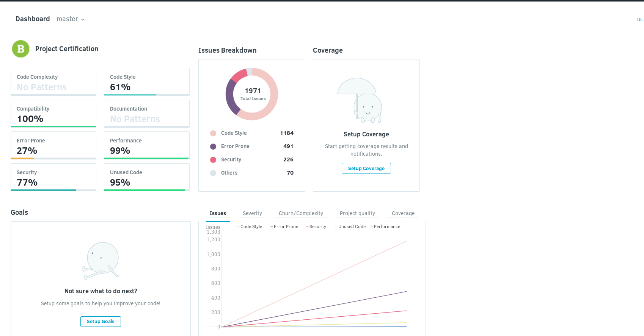Click the Setup Coverage button
644x336 pixels.
pos(366,168)
